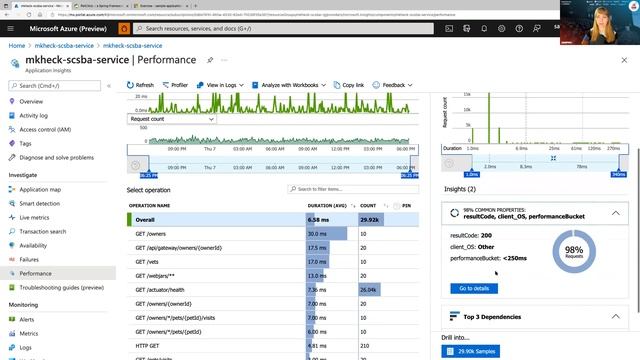This screenshot has width=640, height=360.
Task: Open the 29.90k Samples drill-in
Action: tap(471, 351)
